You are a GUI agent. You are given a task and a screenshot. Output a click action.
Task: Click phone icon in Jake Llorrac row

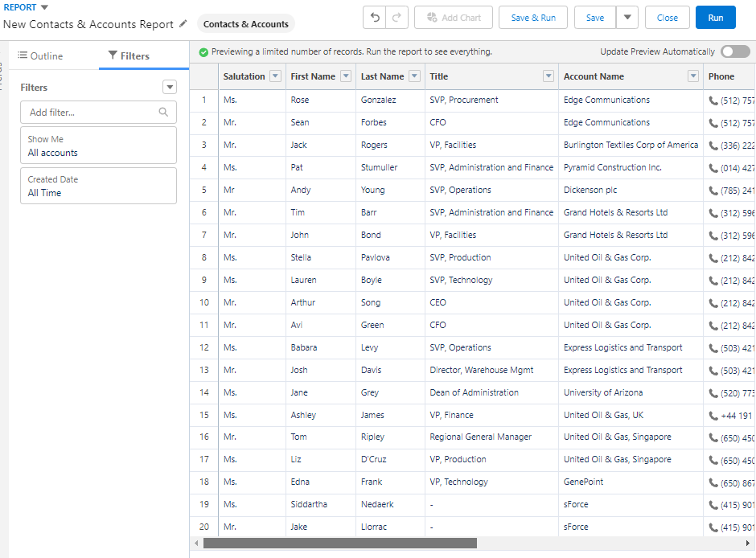pos(713,527)
